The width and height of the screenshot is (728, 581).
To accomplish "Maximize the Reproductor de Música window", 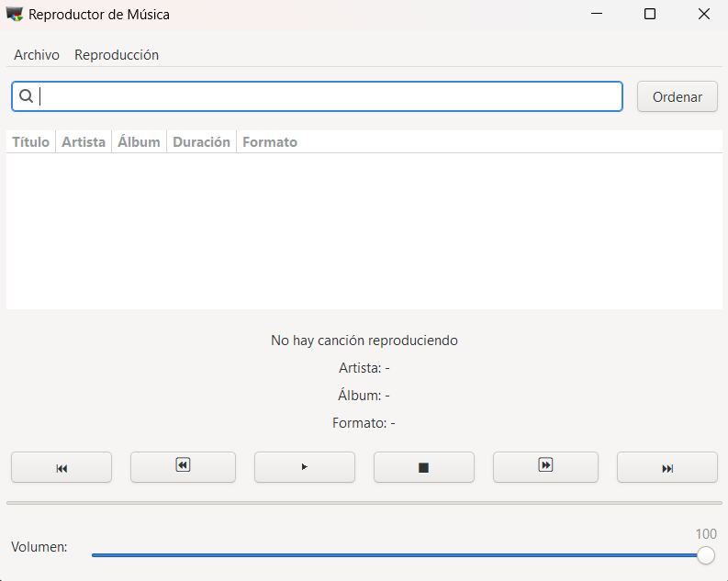I will (650, 14).
